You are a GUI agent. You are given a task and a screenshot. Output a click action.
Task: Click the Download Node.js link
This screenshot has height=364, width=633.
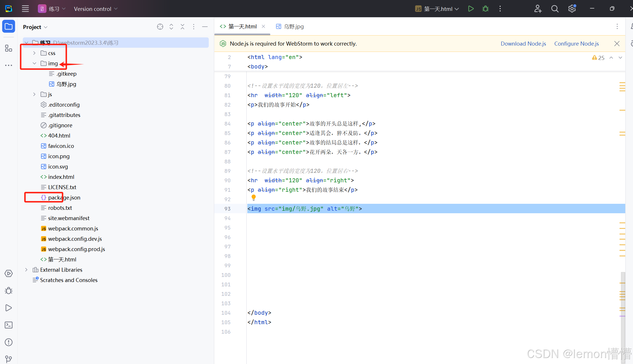point(523,44)
